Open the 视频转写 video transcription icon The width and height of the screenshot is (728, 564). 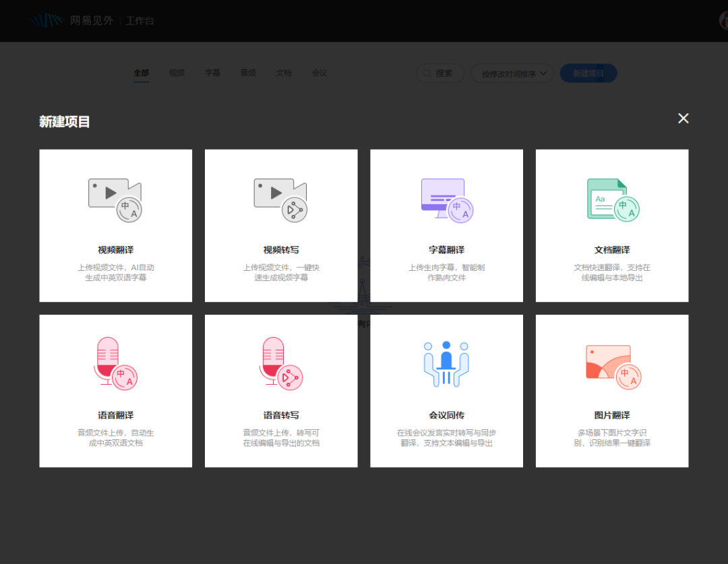pyautogui.click(x=280, y=200)
